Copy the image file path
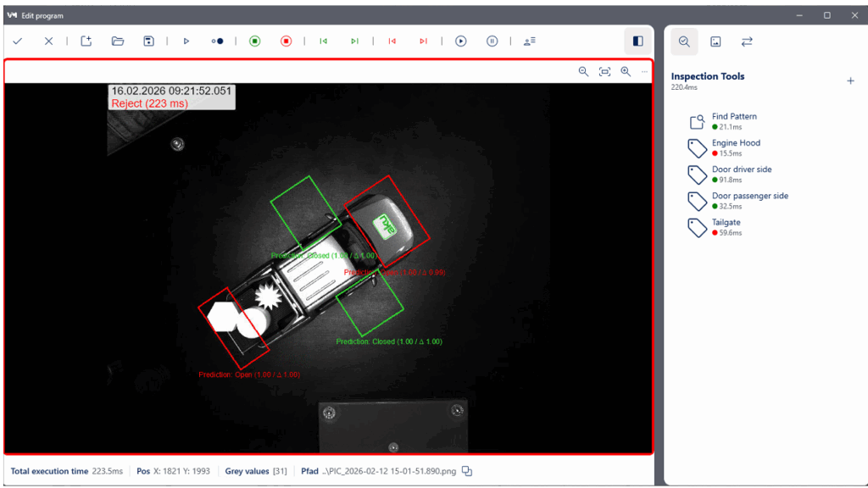Image resolution: width=868 pixels, height=488 pixels. tap(466, 471)
